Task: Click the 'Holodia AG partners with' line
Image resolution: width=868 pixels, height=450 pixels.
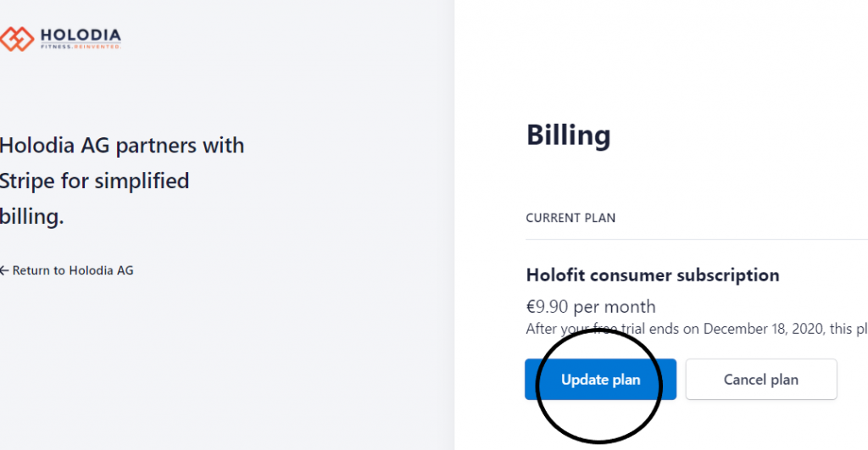Action: (x=122, y=146)
